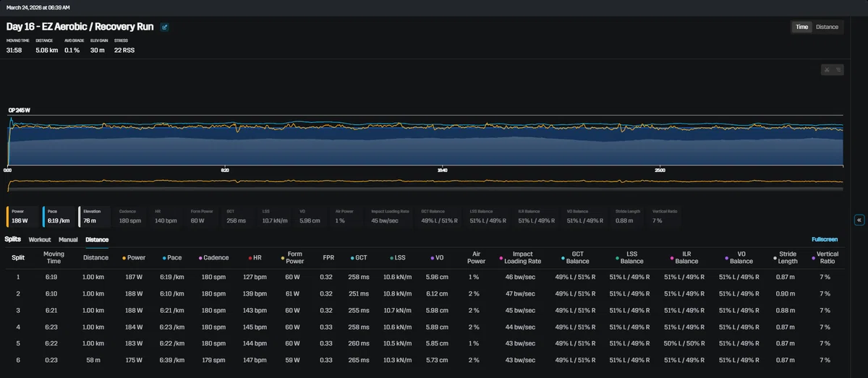Open the Manual splits tab

[68, 239]
